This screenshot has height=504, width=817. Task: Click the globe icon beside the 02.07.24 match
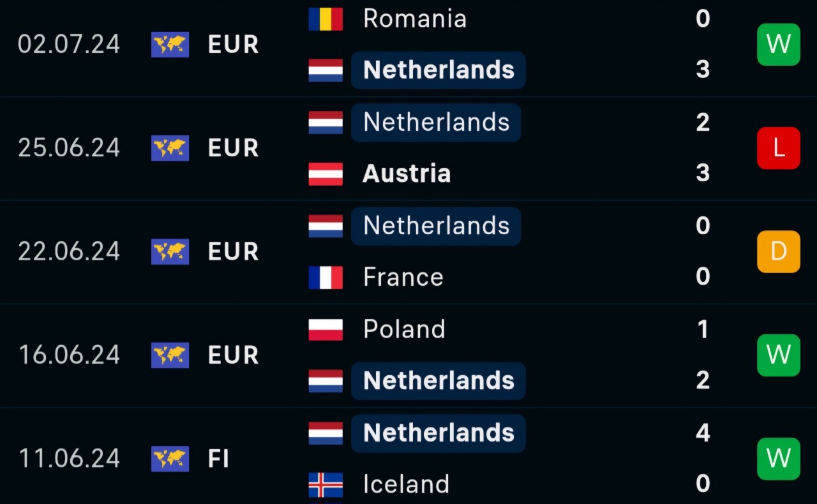[x=170, y=45]
